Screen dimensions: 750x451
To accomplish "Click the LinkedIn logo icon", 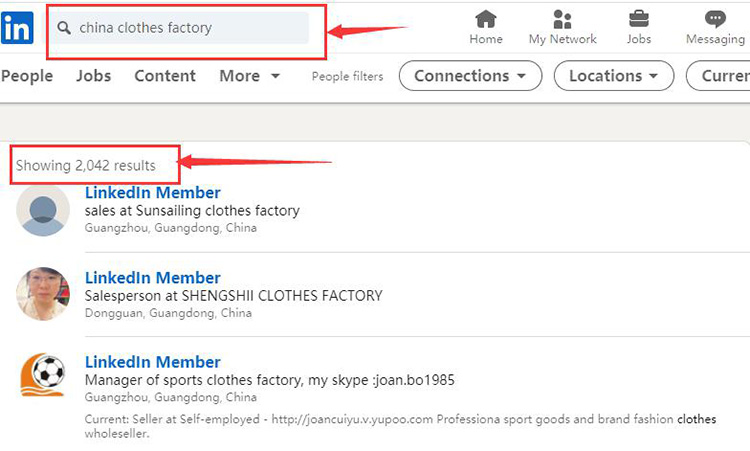I will tap(17, 28).
